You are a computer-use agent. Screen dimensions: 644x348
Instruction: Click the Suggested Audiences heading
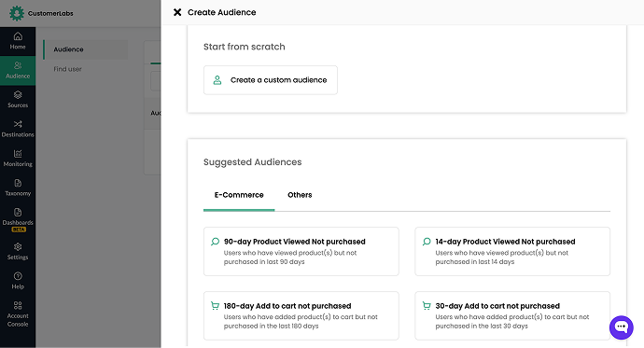[253, 162]
